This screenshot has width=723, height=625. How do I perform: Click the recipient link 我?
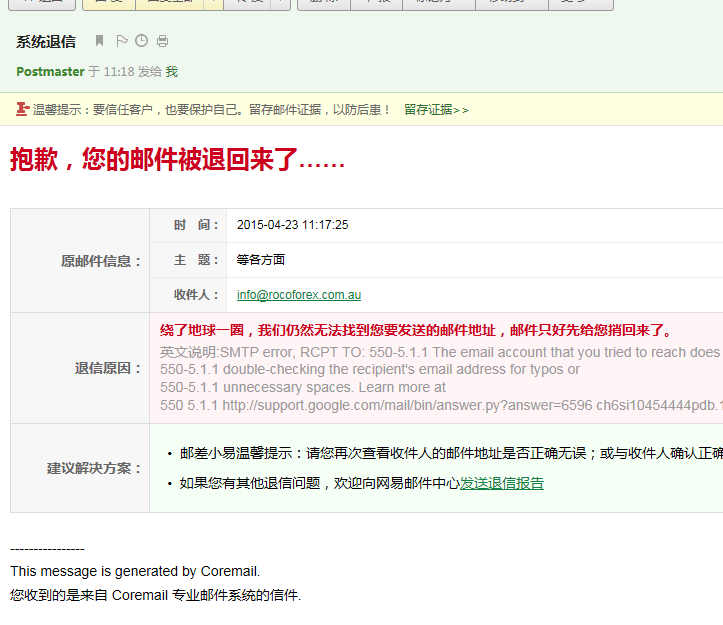coord(172,71)
